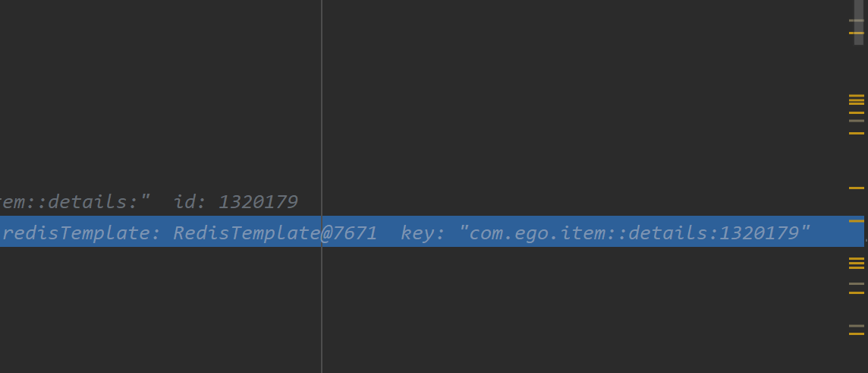The width and height of the screenshot is (868, 373).
Task: Click the gray marker inside the scrollbar thumb
Action: point(857,21)
